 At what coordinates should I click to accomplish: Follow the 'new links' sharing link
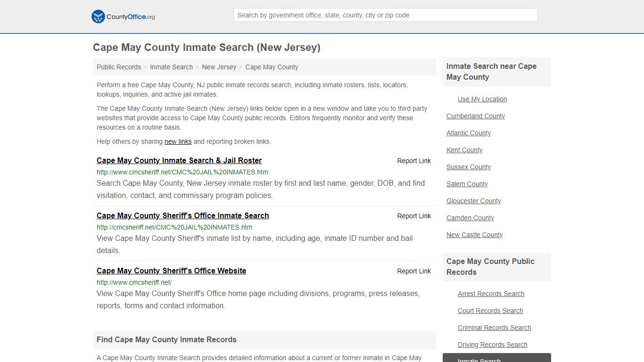pyautogui.click(x=178, y=141)
